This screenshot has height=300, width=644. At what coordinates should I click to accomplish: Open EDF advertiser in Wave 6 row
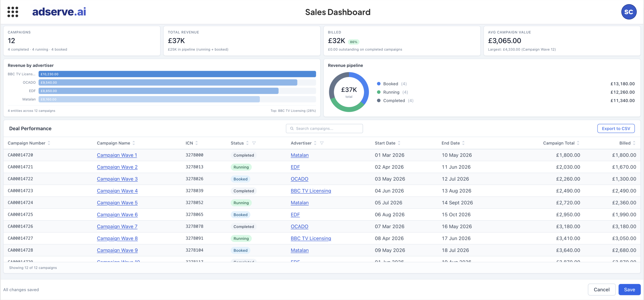pyautogui.click(x=295, y=215)
